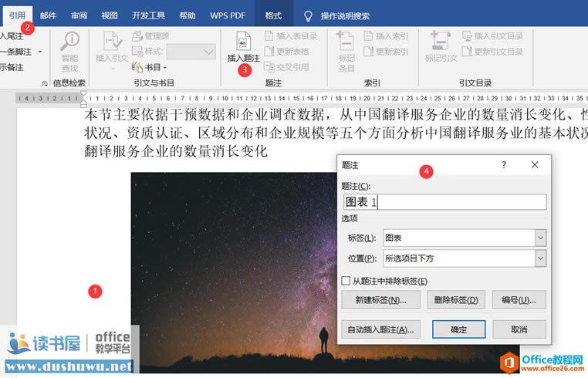The height and width of the screenshot is (378, 588).
Task: Open the 帮助 tab
Action: [x=187, y=15]
